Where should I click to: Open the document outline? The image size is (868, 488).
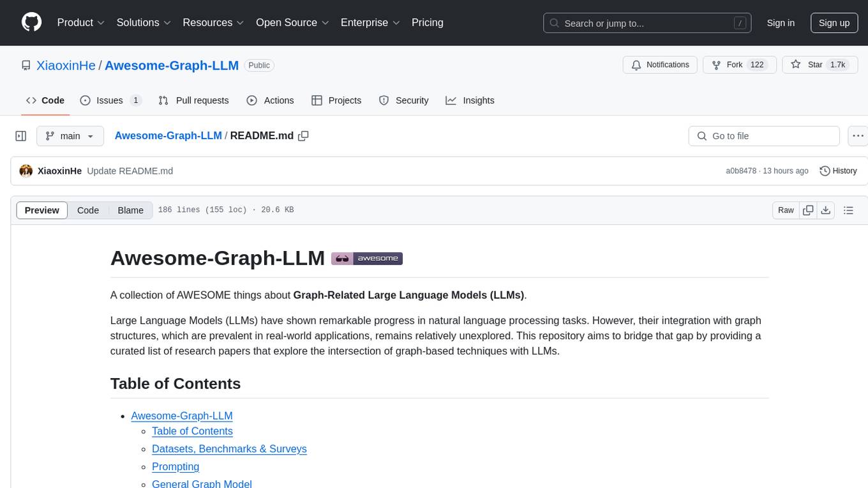[x=848, y=210]
